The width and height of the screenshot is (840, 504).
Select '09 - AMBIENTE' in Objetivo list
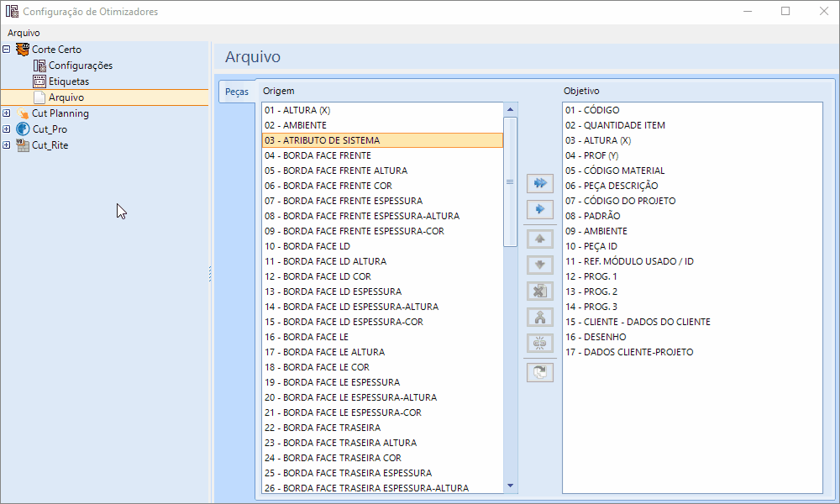[692, 231]
